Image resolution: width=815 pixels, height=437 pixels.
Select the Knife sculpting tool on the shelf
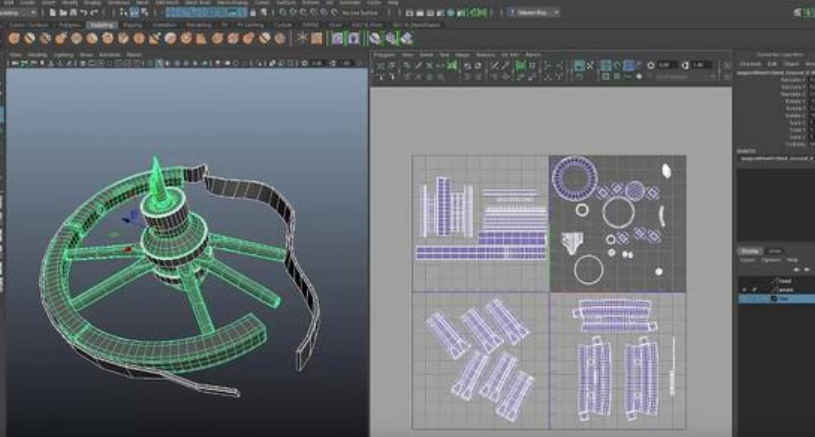click(217, 38)
